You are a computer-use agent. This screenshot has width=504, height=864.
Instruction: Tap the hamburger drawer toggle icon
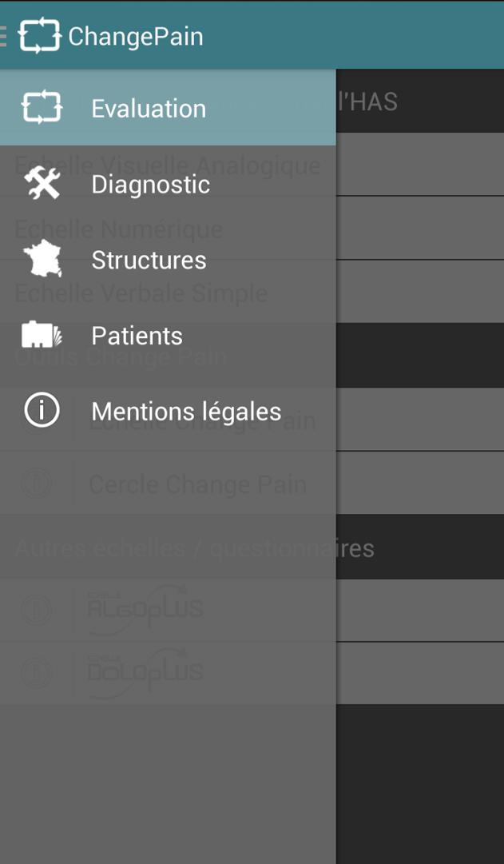tap(4, 36)
